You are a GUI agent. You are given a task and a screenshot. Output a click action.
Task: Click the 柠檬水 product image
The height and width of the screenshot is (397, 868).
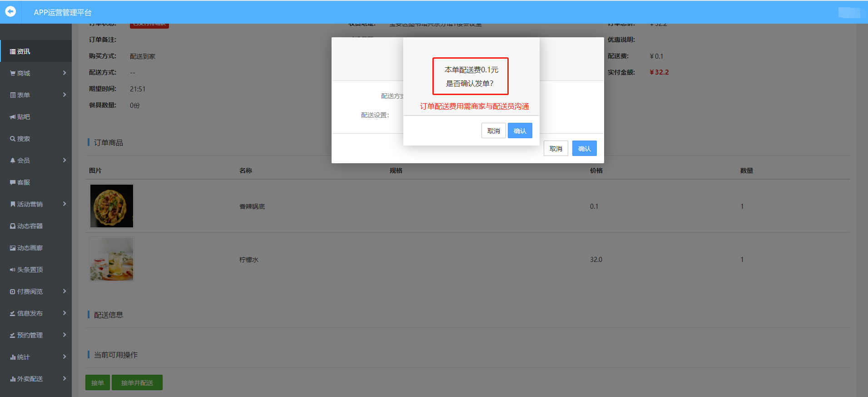point(112,259)
